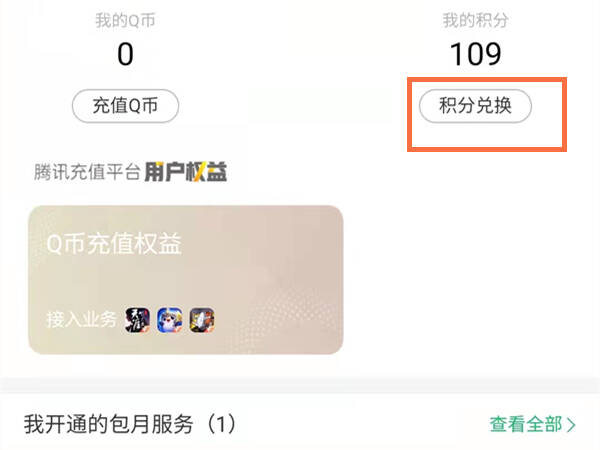Tap the 腾讯充值平台 heading text

pos(87,172)
